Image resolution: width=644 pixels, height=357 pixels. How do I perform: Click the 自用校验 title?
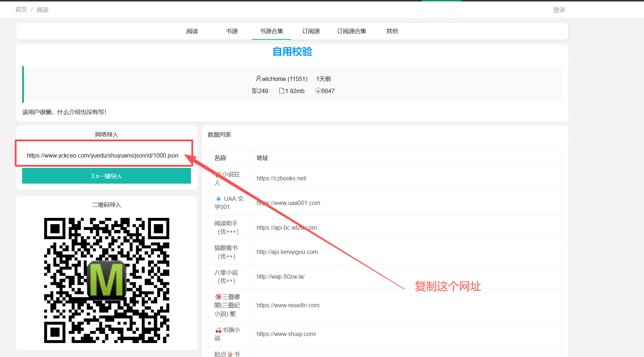point(292,52)
